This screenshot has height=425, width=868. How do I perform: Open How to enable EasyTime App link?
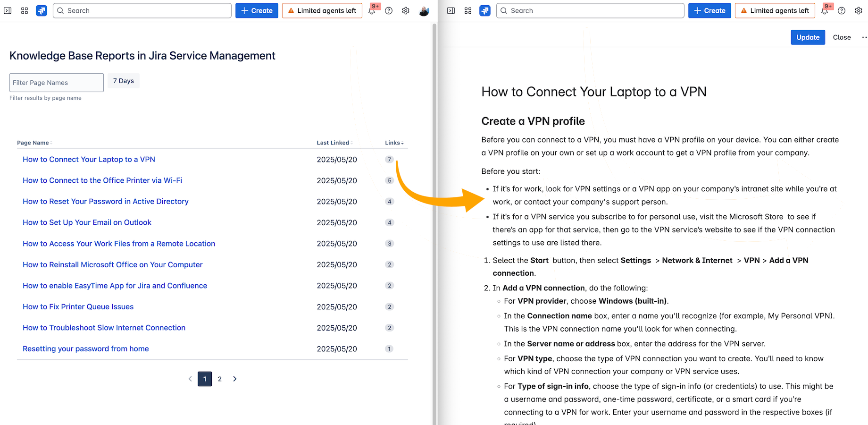click(x=115, y=286)
